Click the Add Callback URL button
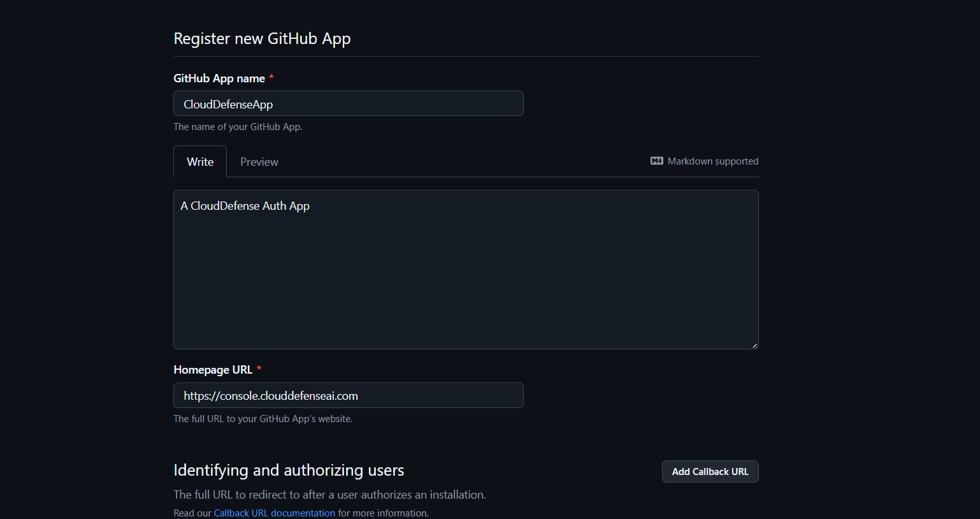Image resolution: width=980 pixels, height=519 pixels. 710,472
